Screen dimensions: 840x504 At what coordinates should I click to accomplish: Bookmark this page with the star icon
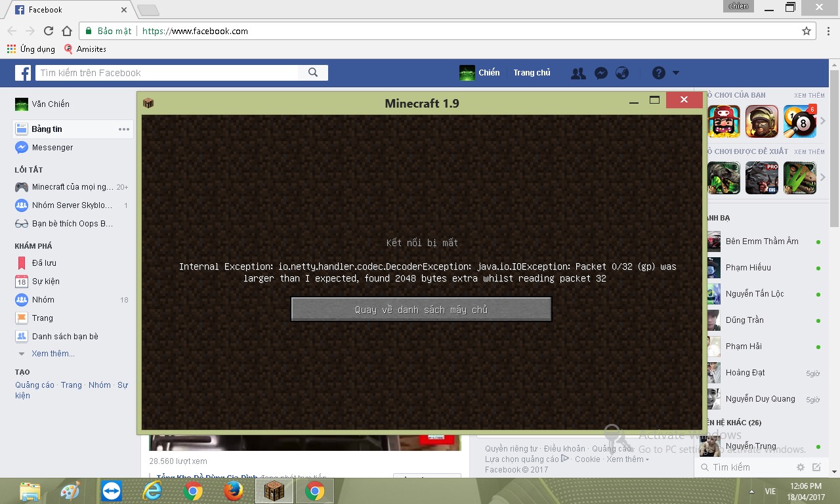[x=807, y=31]
